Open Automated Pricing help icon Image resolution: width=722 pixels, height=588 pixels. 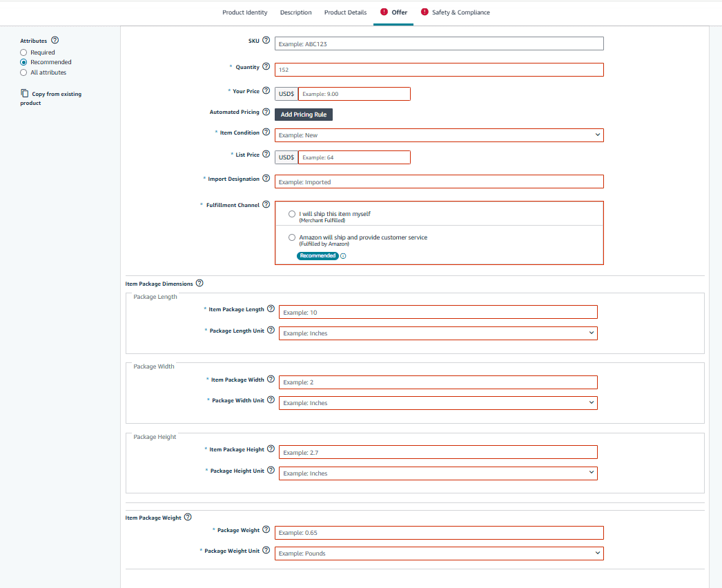click(x=266, y=111)
